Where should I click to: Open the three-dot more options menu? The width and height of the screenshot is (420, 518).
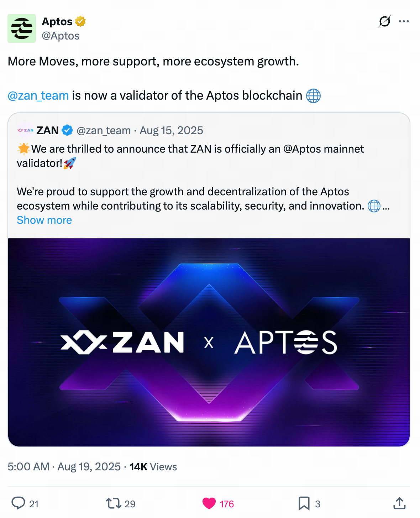pos(404,22)
